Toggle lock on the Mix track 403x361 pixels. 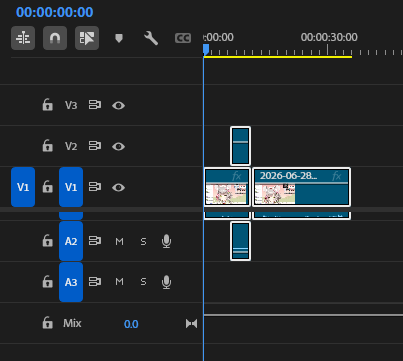click(47, 323)
